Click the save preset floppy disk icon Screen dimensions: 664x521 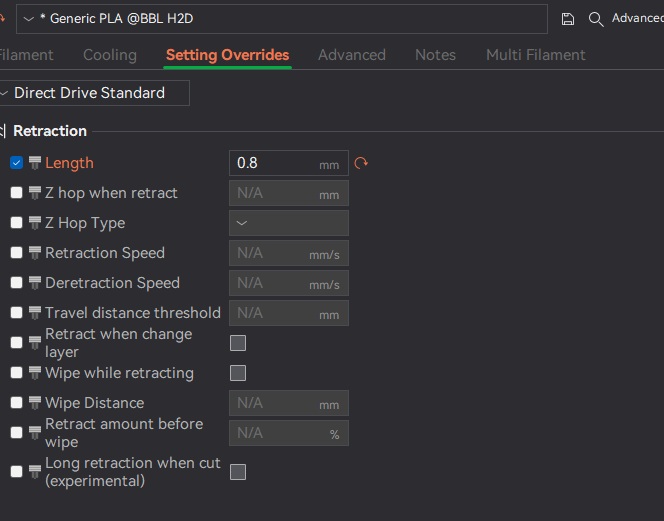click(568, 19)
